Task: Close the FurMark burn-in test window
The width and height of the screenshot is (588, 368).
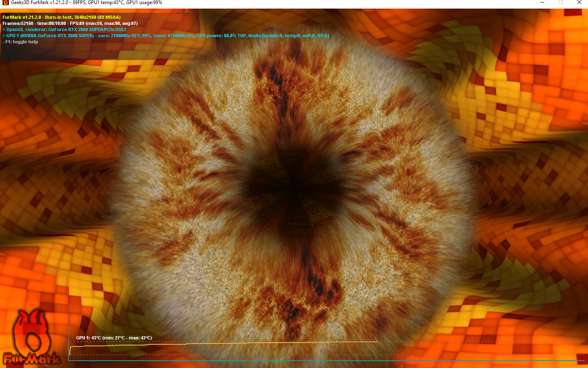Action: [579, 2]
